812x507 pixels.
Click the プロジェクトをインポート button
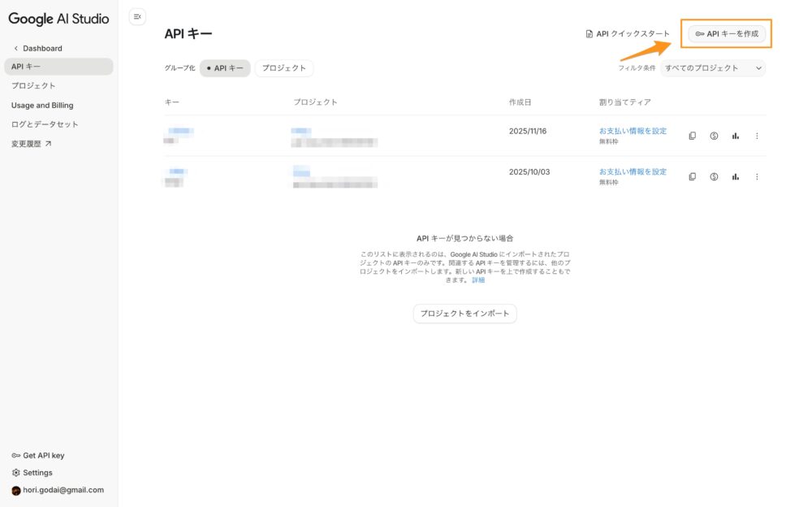coord(464,314)
